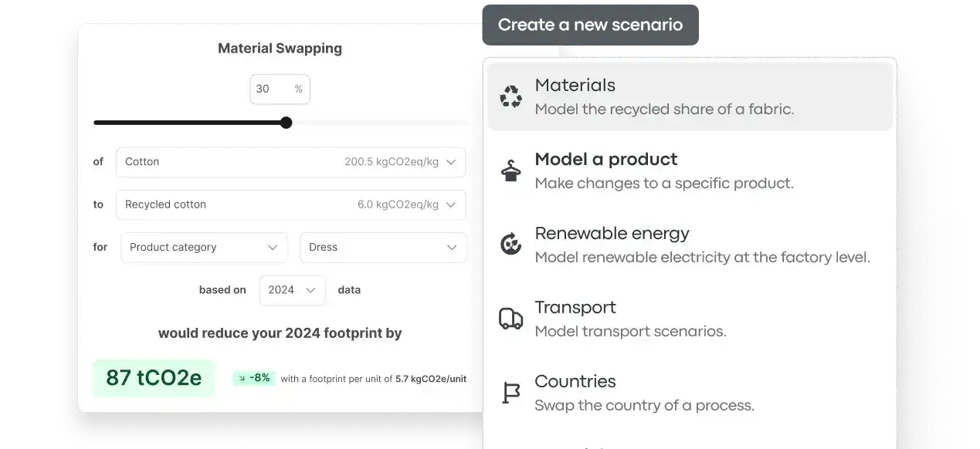Expand the Dress dropdown
Screen dimensions: 980x449
tap(383, 248)
